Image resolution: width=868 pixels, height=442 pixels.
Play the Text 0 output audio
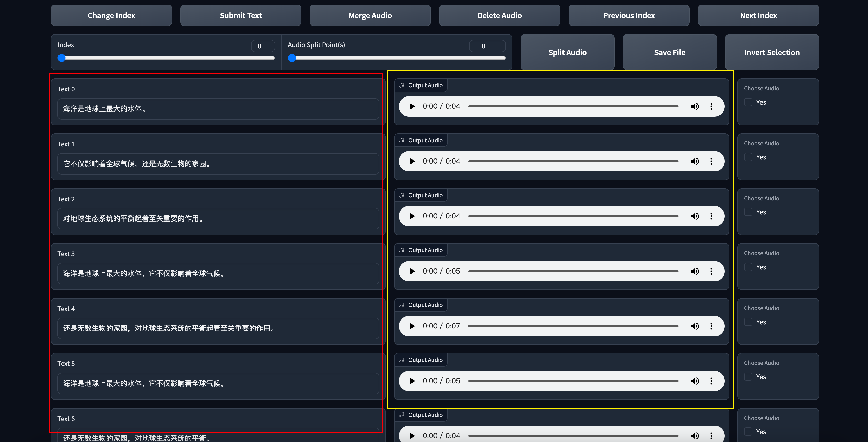pyautogui.click(x=412, y=106)
